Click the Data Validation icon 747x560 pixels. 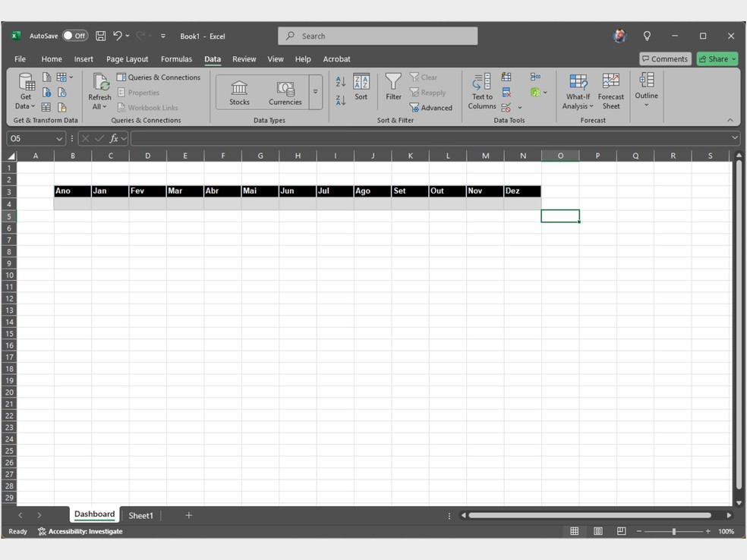pyautogui.click(x=506, y=108)
